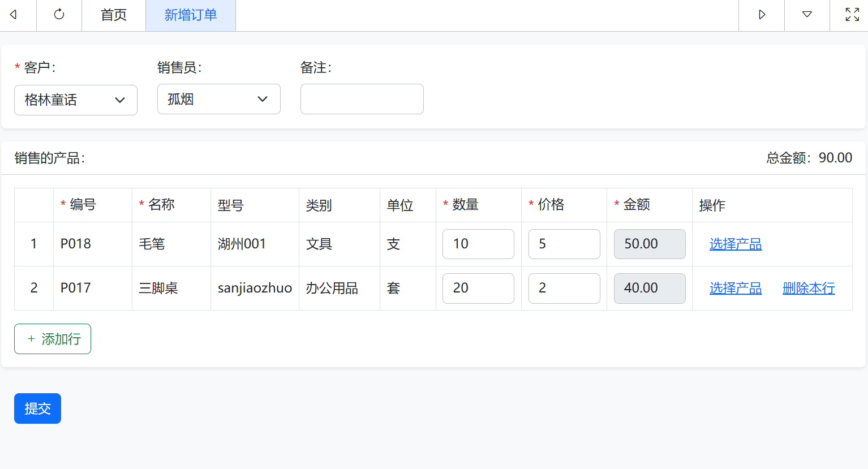The image size is (868, 469).
Task: Focus the 备注 input field
Action: (362, 99)
